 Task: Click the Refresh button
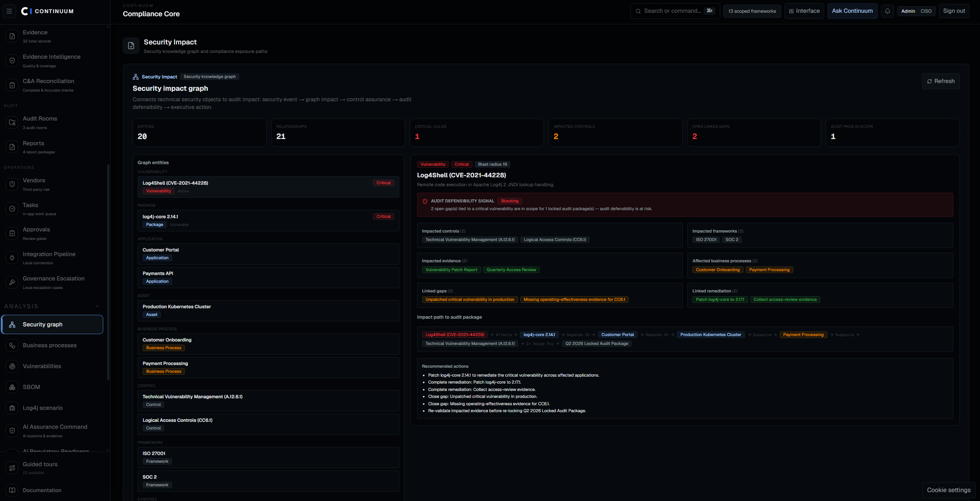pos(941,81)
